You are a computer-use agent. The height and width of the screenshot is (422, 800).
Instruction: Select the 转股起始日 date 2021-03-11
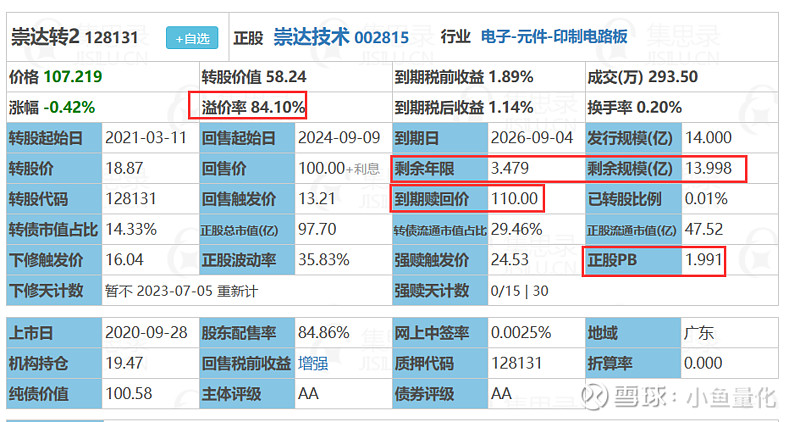click(146, 138)
